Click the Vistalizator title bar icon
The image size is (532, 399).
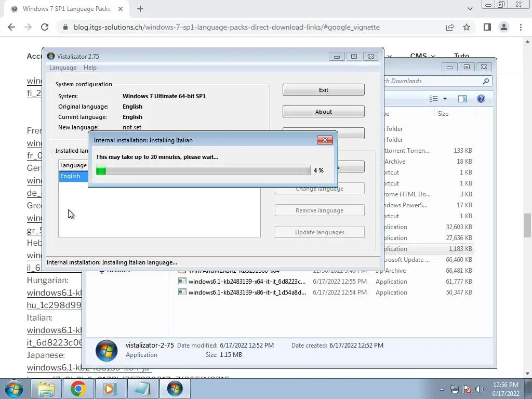[x=51, y=56]
